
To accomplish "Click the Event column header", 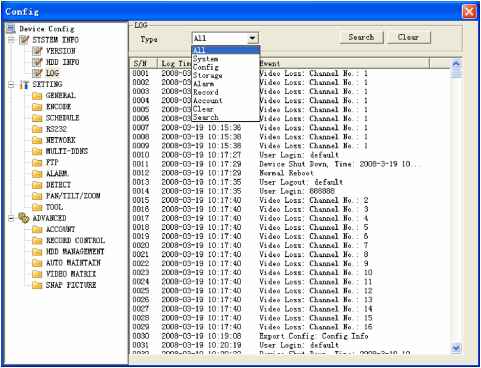I will coord(344,63).
